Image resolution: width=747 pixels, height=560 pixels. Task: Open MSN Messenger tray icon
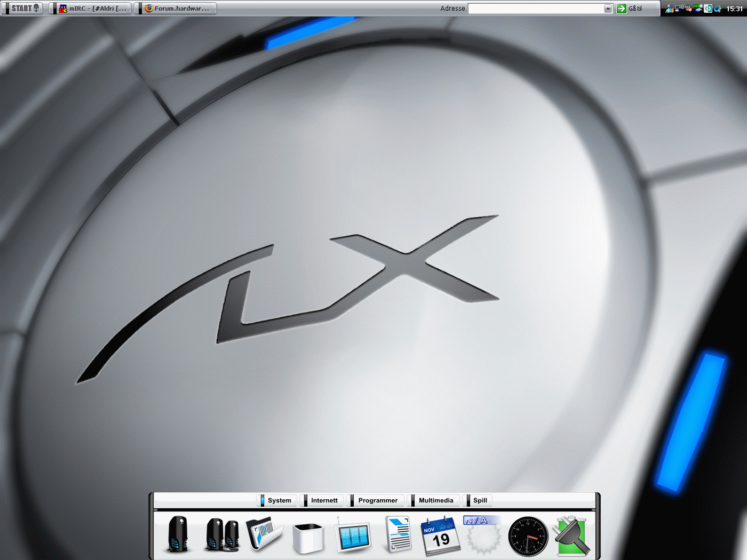[670, 9]
